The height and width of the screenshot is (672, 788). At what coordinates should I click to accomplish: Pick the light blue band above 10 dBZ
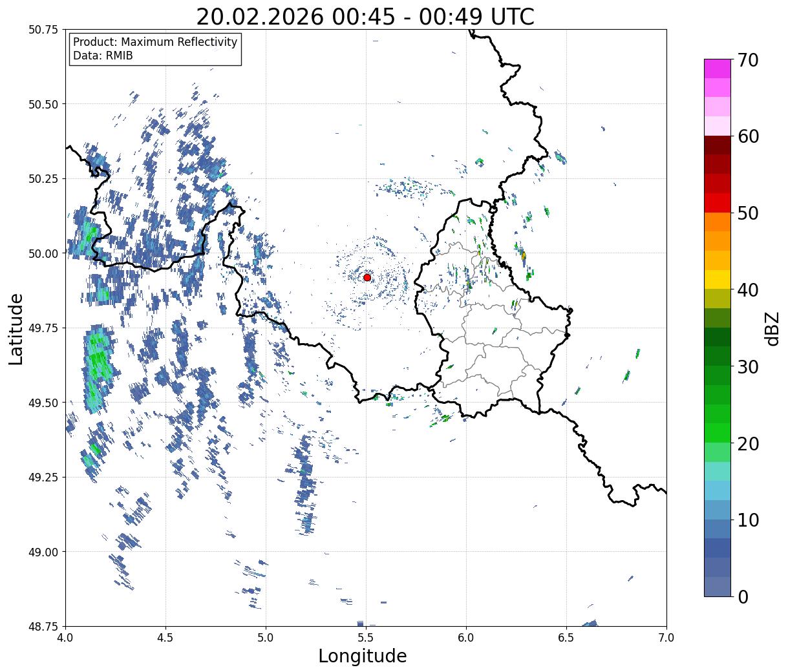point(718,509)
